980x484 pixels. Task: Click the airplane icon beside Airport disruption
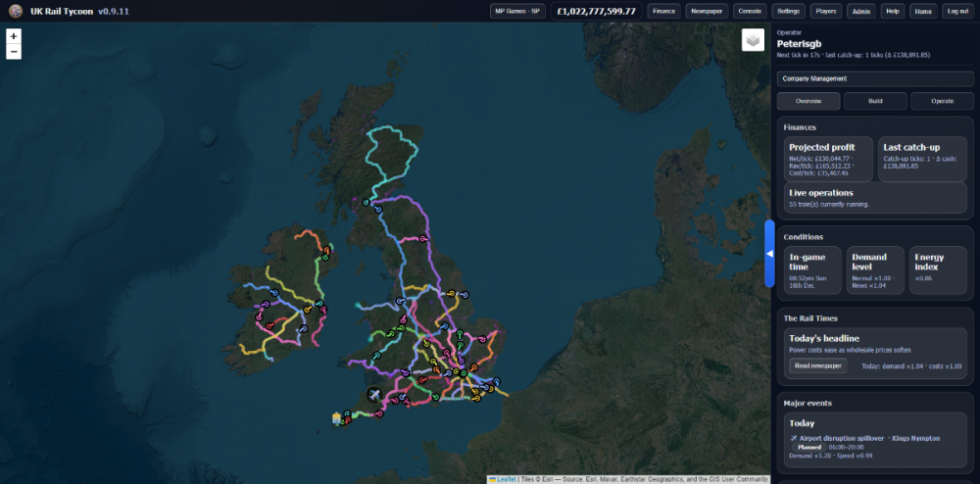pyautogui.click(x=793, y=438)
